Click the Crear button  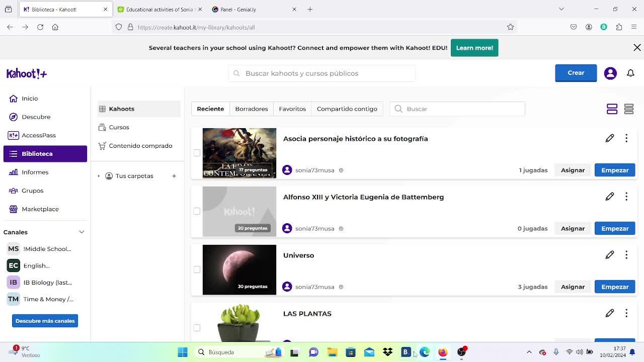[x=576, y=73]
